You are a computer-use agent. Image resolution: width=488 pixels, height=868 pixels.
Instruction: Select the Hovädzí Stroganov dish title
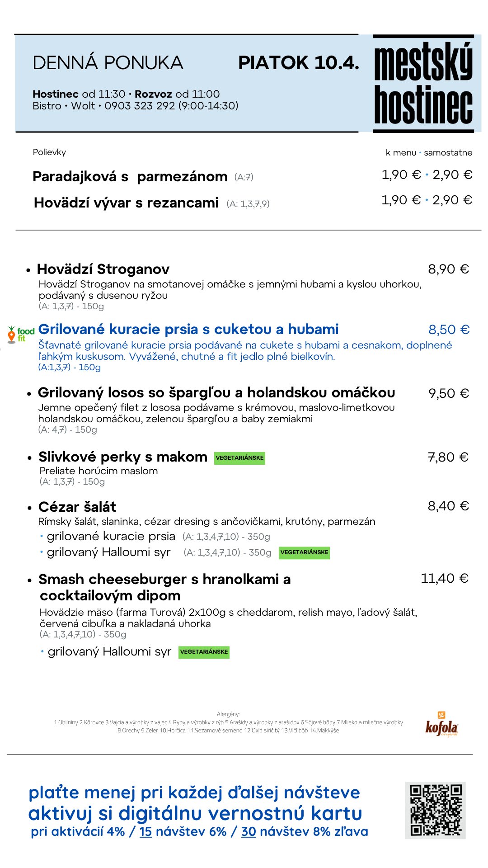pyautogui.click(x=103, y=269)
